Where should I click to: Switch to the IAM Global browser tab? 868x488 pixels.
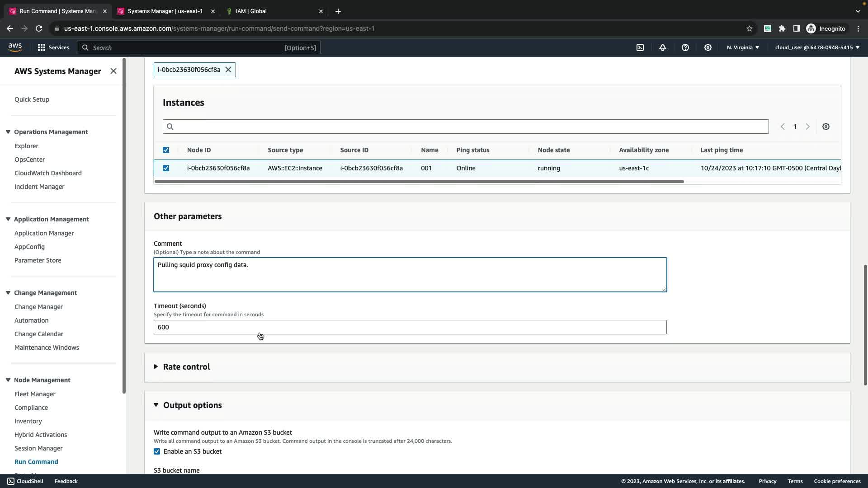coord(251,11)
